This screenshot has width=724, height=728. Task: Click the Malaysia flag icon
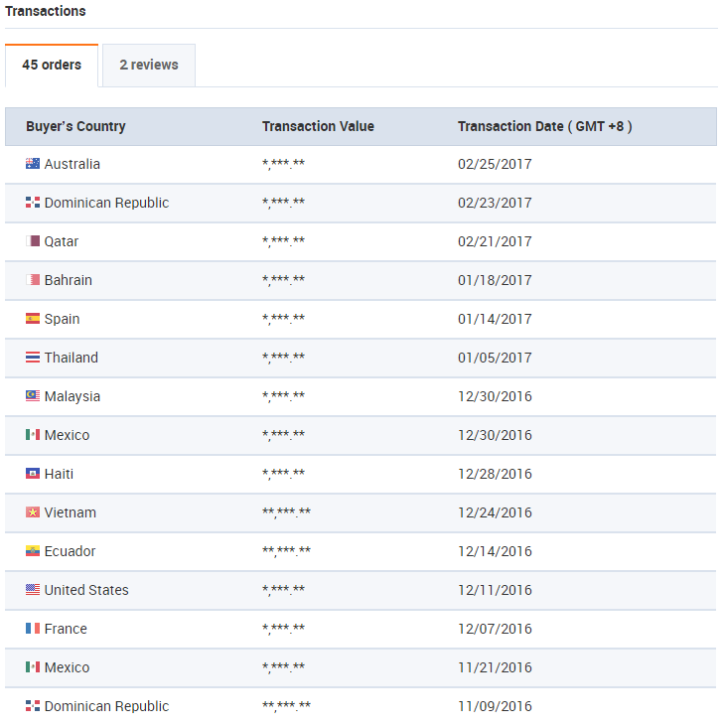point(33,396)
